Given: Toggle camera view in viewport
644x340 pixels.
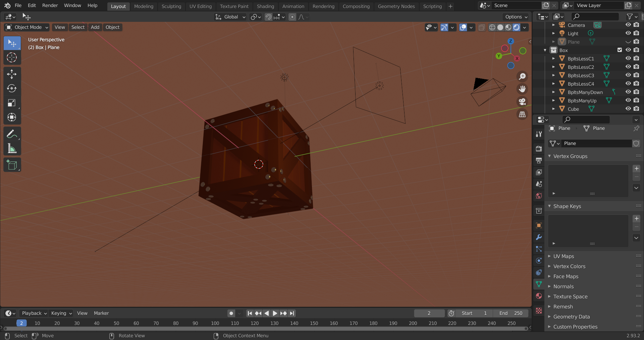Looking at the screenshot, I should click(522, 101).
